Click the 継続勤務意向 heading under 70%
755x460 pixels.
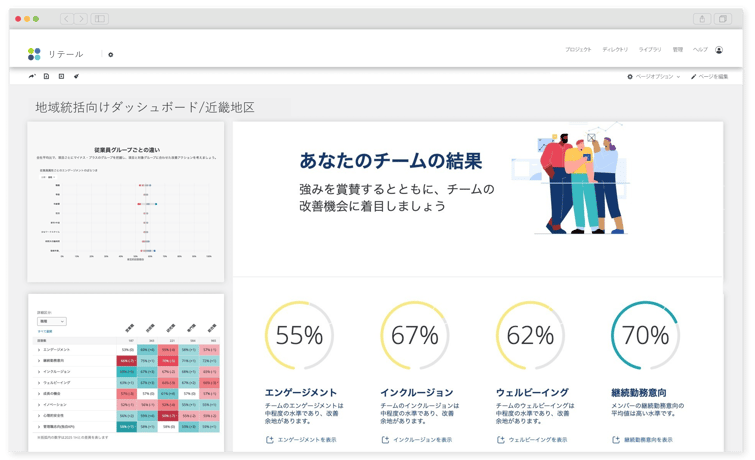pyautogui.click(x=639, y=393)
